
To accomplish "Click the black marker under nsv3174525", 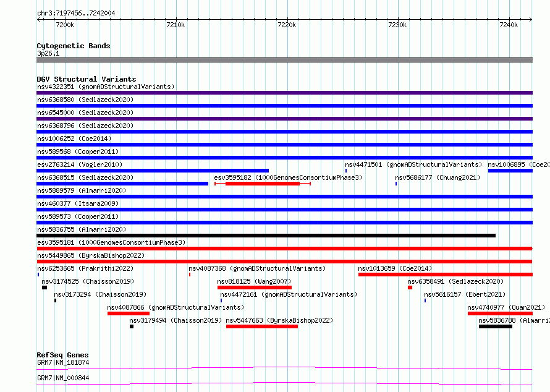I will 44,288.
